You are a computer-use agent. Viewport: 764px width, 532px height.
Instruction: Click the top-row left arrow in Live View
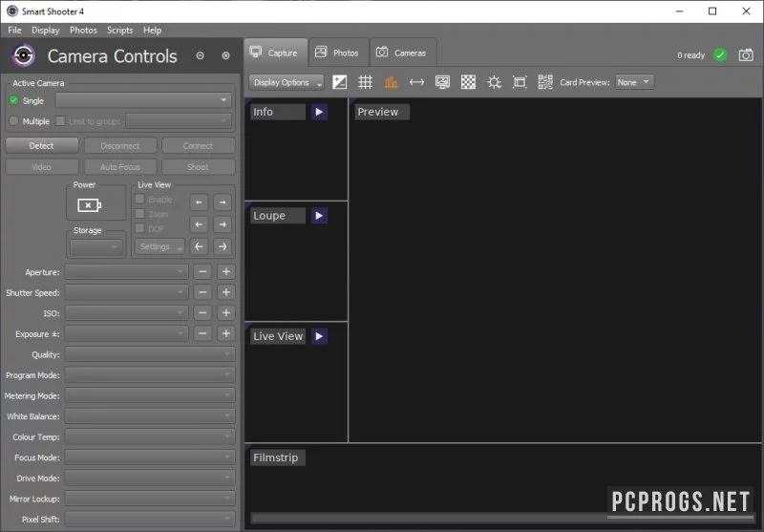click(x=199, y=202)
